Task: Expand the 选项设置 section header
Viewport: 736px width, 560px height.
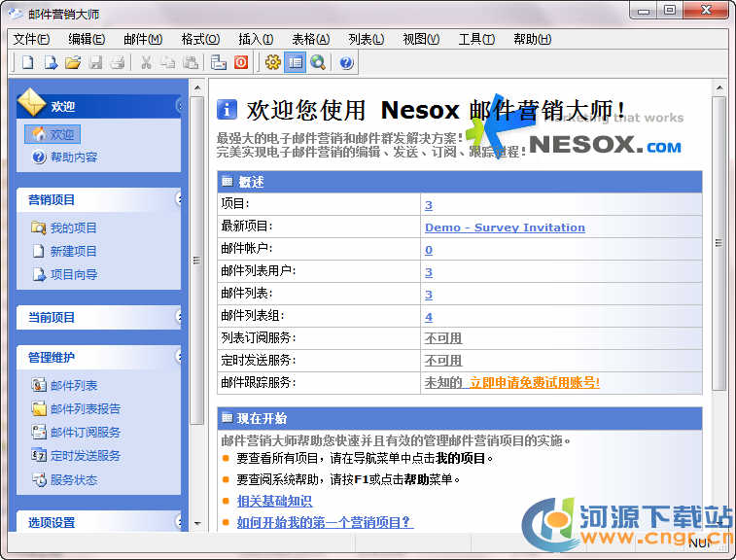Action: point(99,521)
